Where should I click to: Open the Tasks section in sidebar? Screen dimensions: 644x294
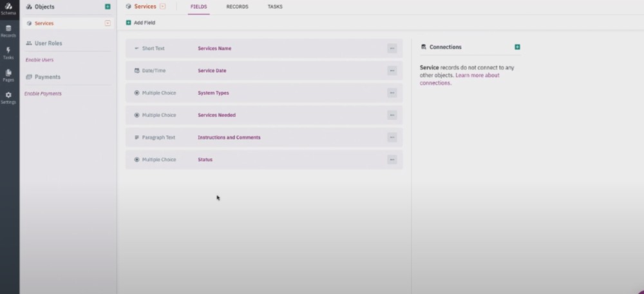coord(8,52)
